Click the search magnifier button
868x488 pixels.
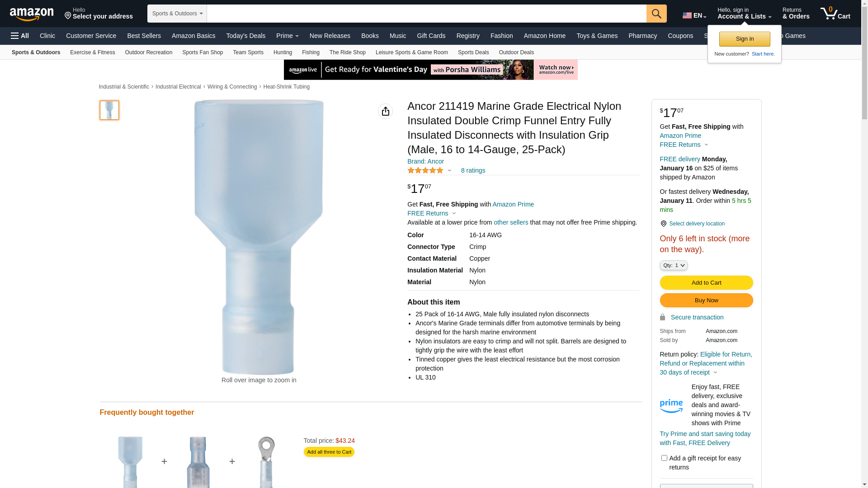[656, 14]
